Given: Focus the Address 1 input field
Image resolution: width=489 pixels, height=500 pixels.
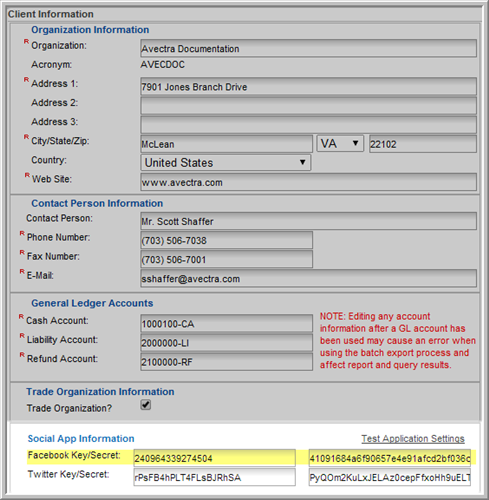Looking at the screenshot, I should pyautogui.click(x=308, y=87).
